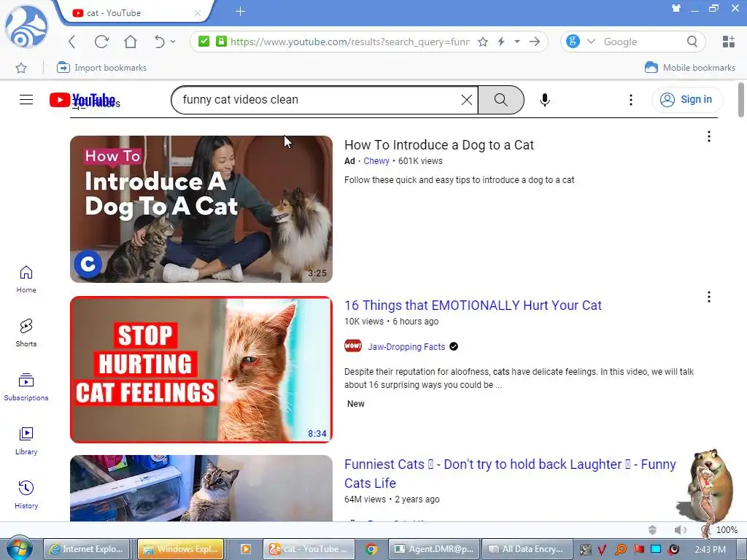The image size is (747, 560).
Task: Open History in the YouTube sidebar
Action: 26,495
